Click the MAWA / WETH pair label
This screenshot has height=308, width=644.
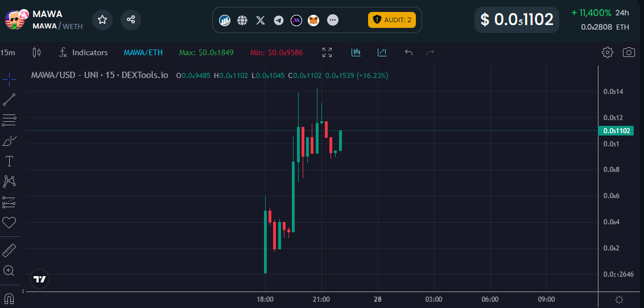pos(57,26)
